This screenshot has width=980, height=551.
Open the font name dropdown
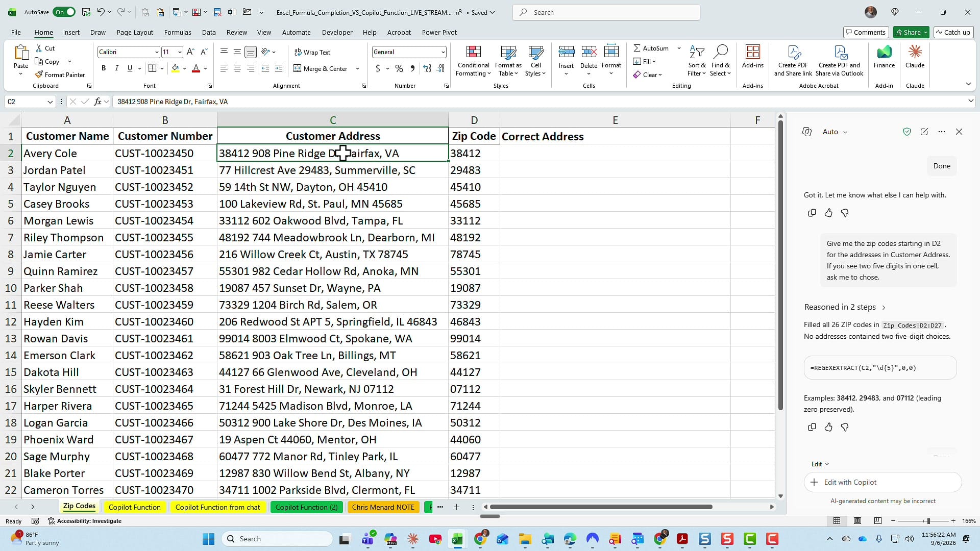156,52
